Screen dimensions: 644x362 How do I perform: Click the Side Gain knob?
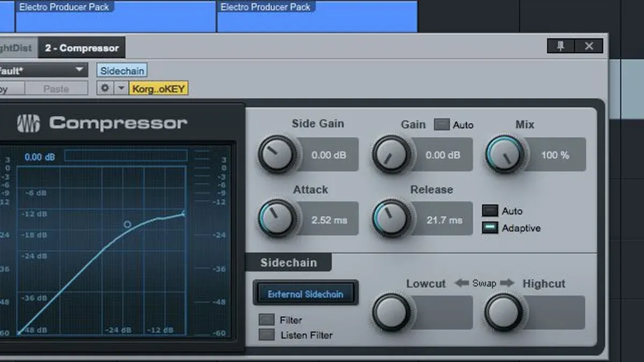coord(277,154)
